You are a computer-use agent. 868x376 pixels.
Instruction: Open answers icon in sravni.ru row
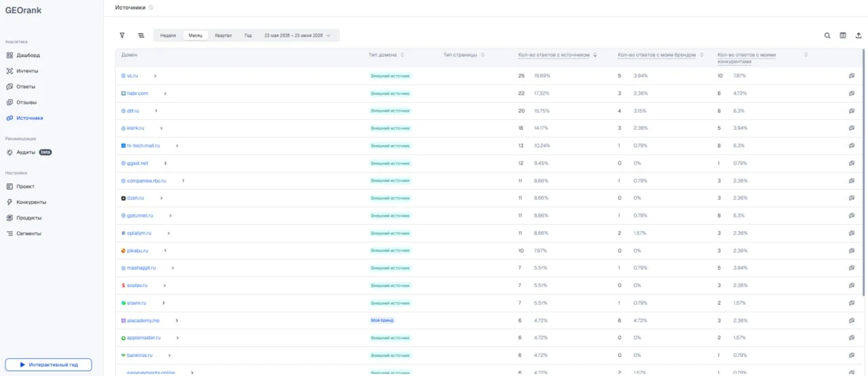point(851,303)
